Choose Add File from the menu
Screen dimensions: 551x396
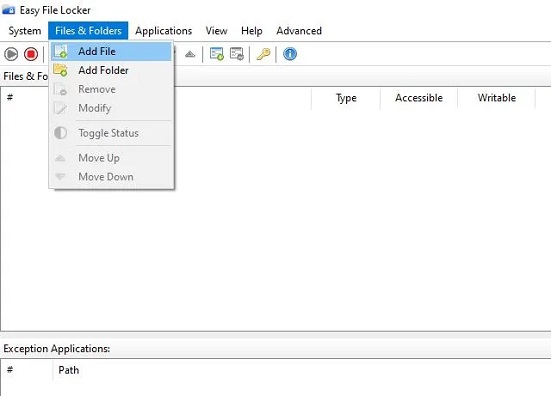111,51
